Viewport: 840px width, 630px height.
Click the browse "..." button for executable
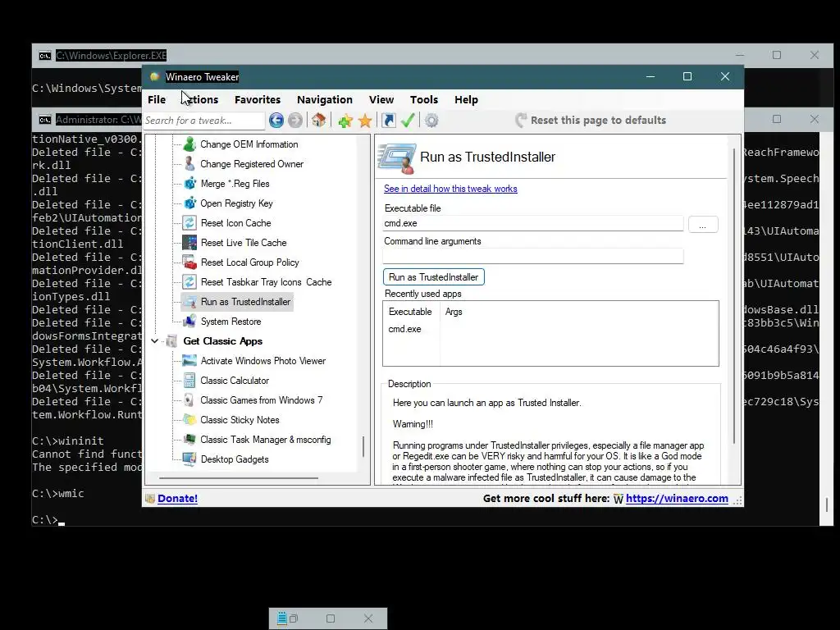coord(703,225)
